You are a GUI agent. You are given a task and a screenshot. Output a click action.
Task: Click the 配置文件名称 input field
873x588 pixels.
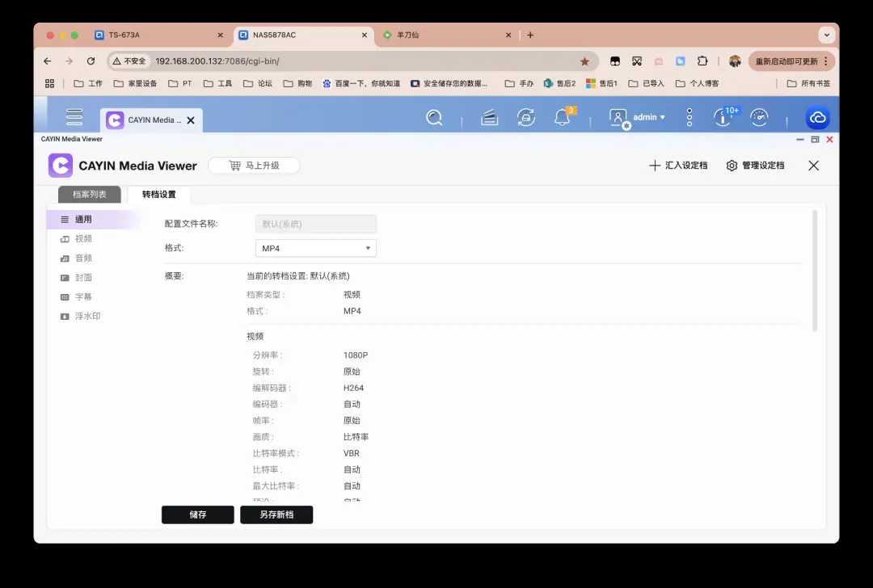315,224
